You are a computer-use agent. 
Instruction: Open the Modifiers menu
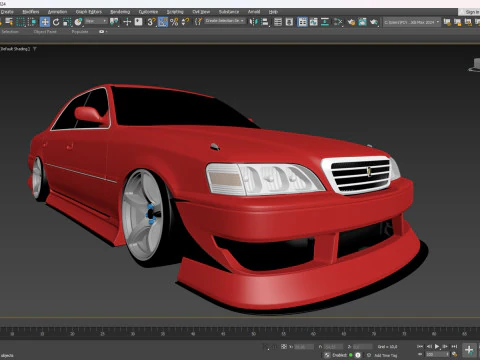pyautogui.click(x=31, y=12)
